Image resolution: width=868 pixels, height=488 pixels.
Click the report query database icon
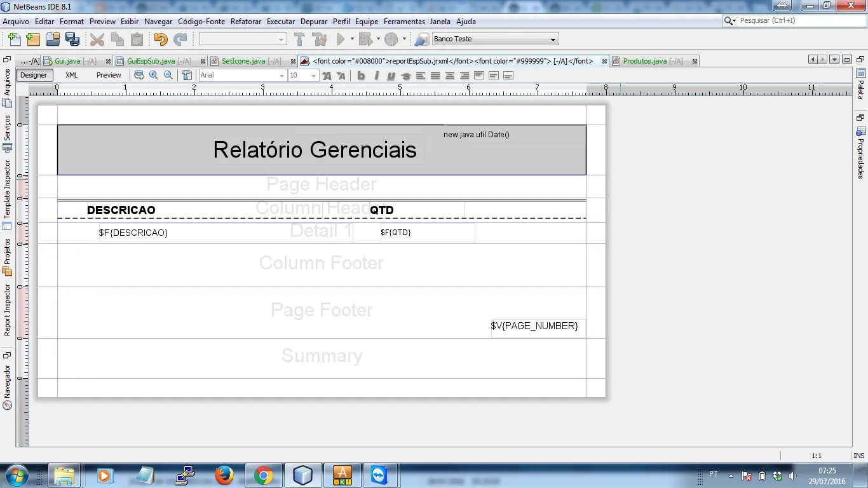click(x=139, y=75)
